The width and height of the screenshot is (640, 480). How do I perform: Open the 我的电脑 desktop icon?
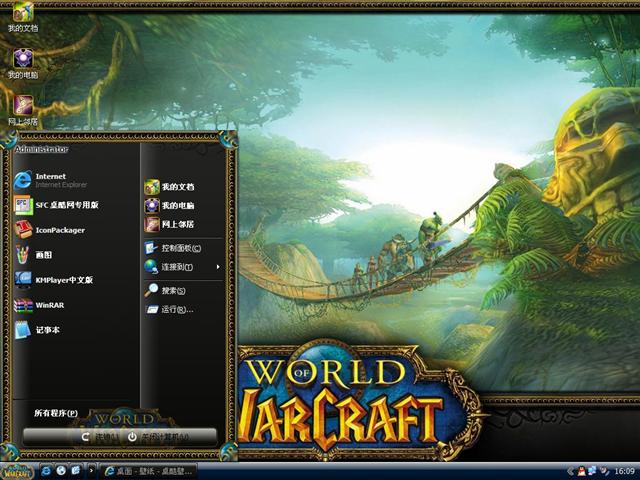[x=23, y=64]
